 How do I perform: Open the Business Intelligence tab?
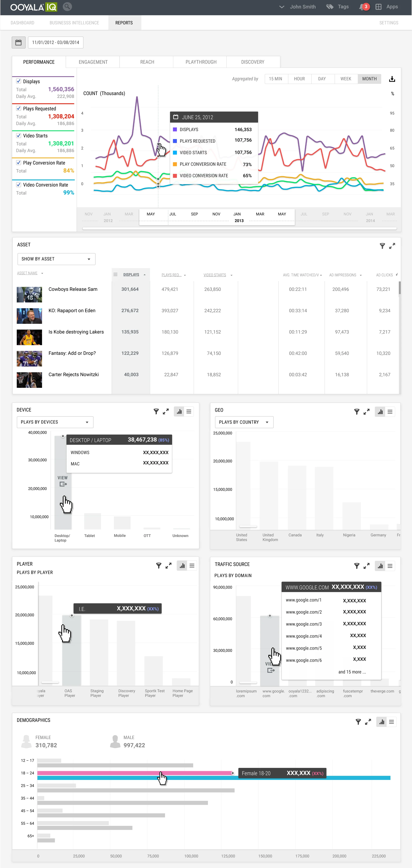[74, 23]
